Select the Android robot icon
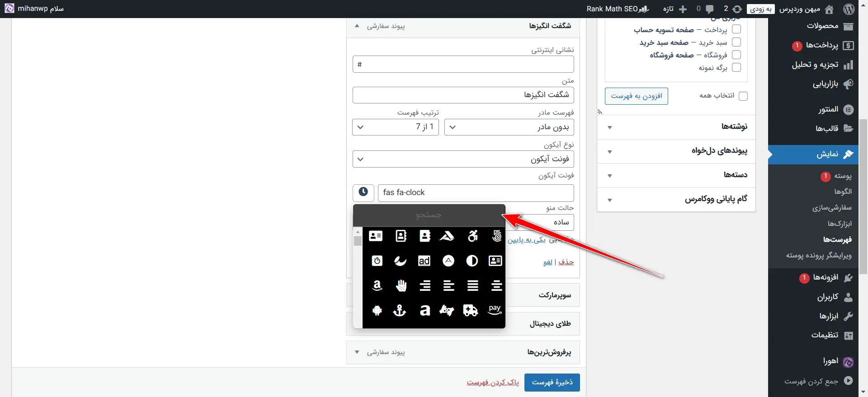Screen dimensions: 868x397 click(x=377, y=310)
